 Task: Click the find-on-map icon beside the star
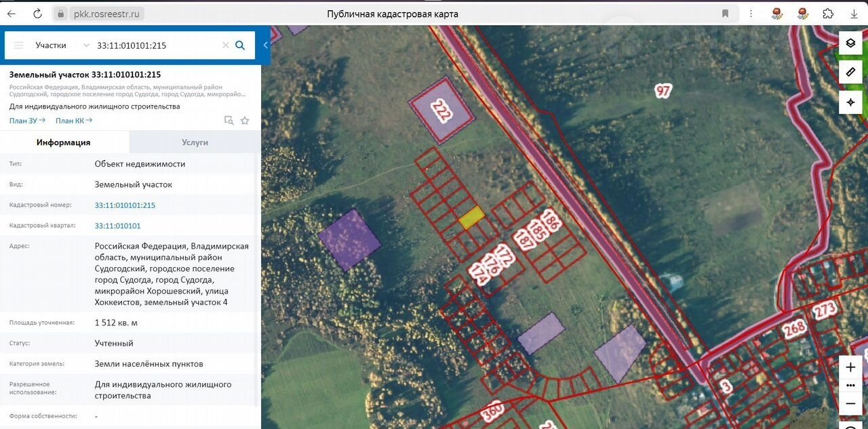(x=229, y=121)
